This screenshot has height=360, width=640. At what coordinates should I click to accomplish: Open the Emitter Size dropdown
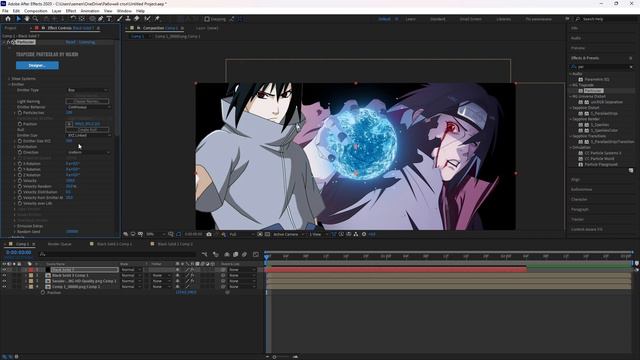pyautogui.click(x=88, y=135)
